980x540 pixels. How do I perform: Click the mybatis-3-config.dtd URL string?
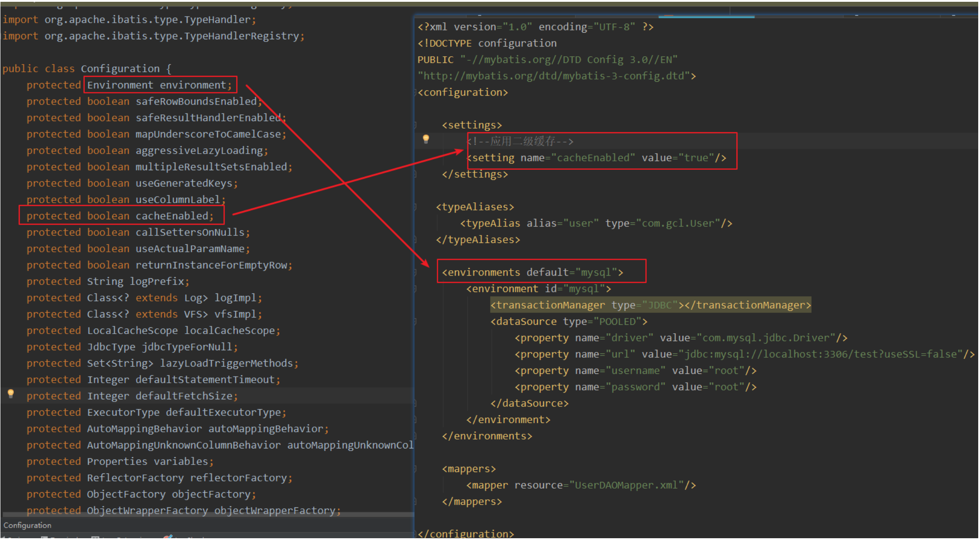(x=554, y=76)
